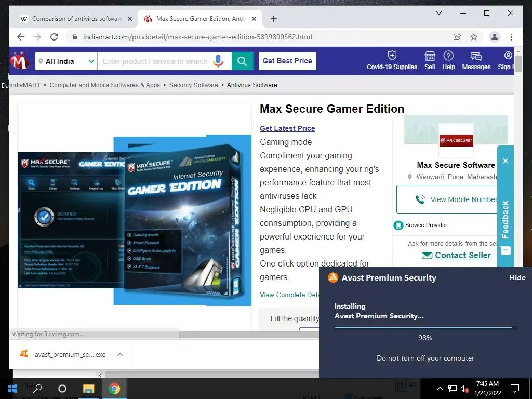This screenshot has height=399, width=532.
Task: Click the Feedback vertical tab label
Action: (x=506, y=220)
